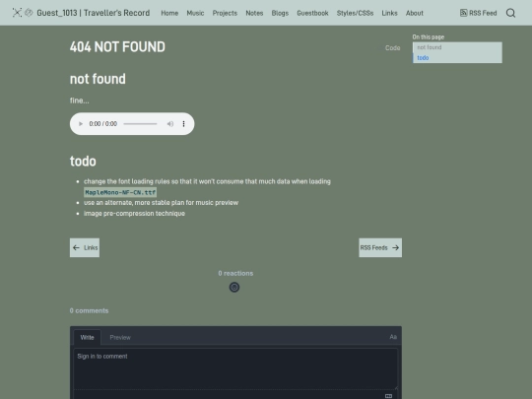Jump to 'todo' in page outline

423,58
